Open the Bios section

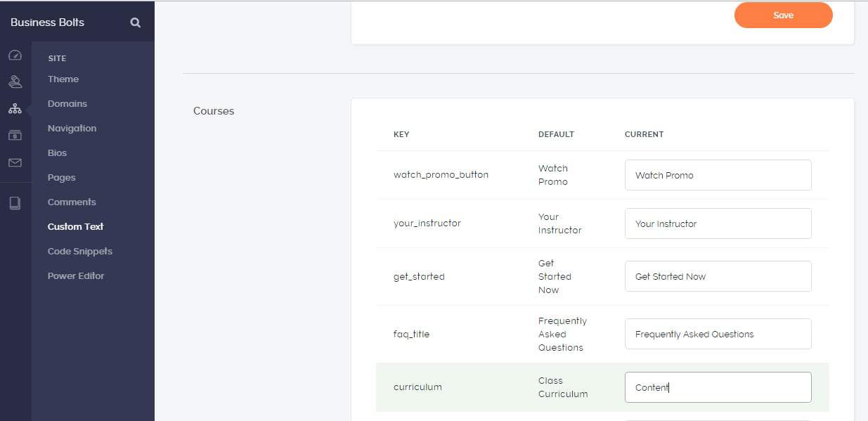[58, 153]
